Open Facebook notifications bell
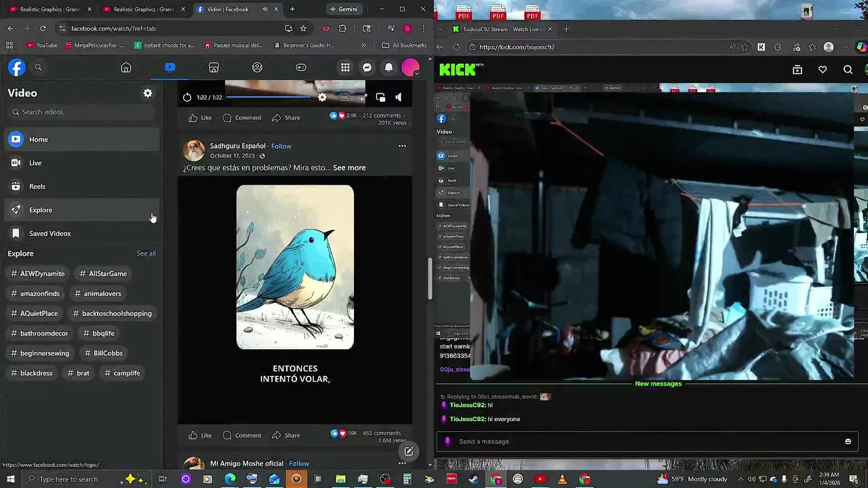The width and height of the screenshot is (868, 488). click(389, 67)
